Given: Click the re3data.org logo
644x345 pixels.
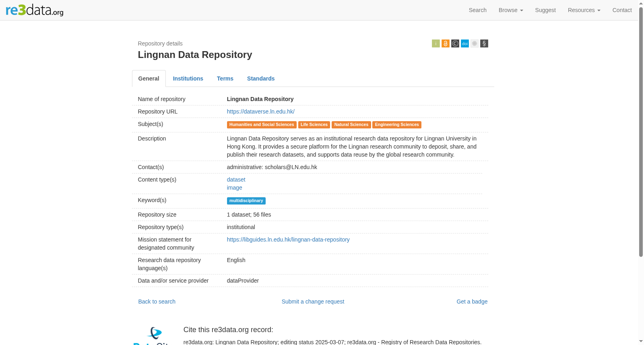Looking at the screenshot, I should 35,10.
